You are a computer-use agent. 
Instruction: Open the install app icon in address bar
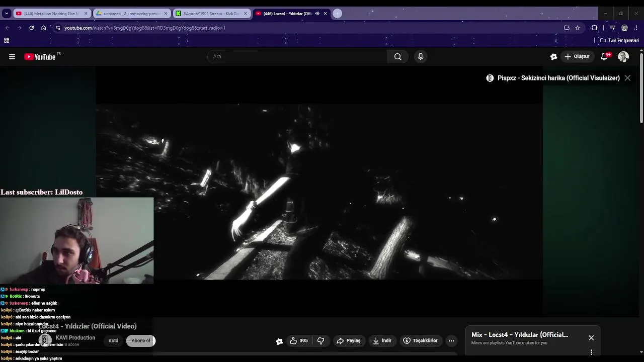pyautogui.click(x=567, y=28)
